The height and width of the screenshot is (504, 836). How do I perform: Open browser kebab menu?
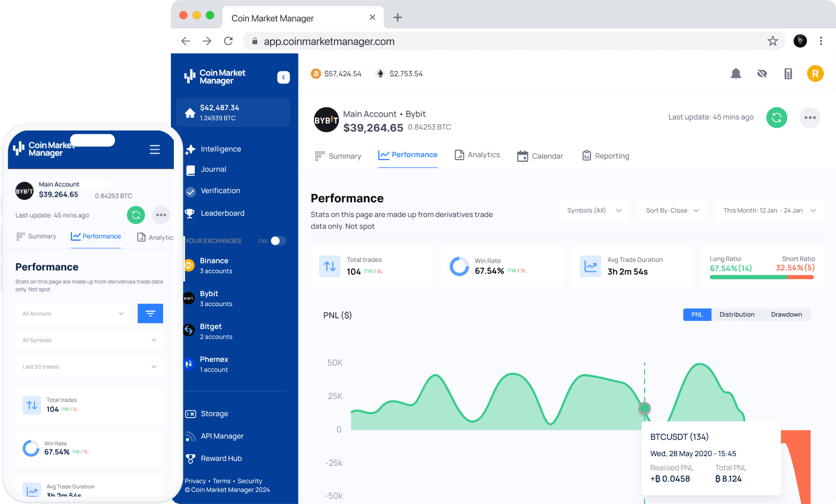[821, 41]
